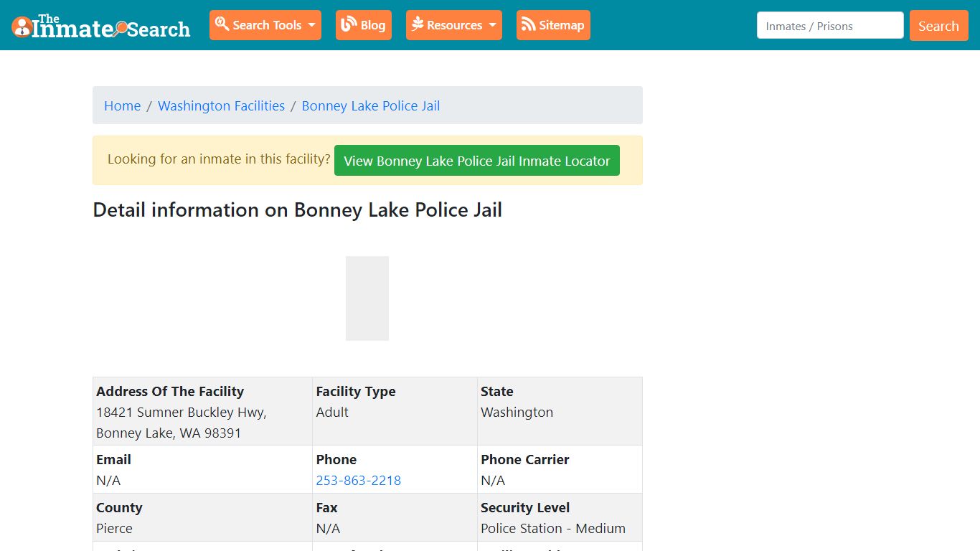Screen dimensions: 980x551
Task: Select Police Station - Medium text
Action: [x=553, y=528]
